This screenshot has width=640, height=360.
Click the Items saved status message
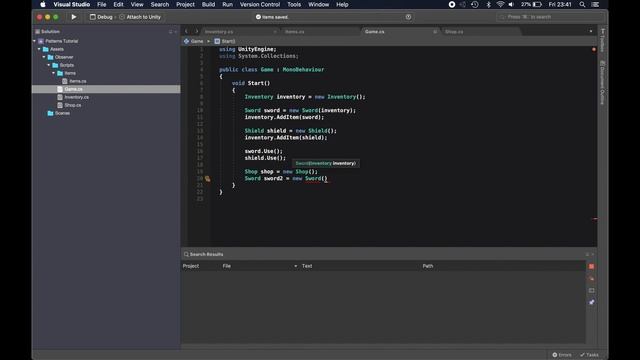click(272, 17)
